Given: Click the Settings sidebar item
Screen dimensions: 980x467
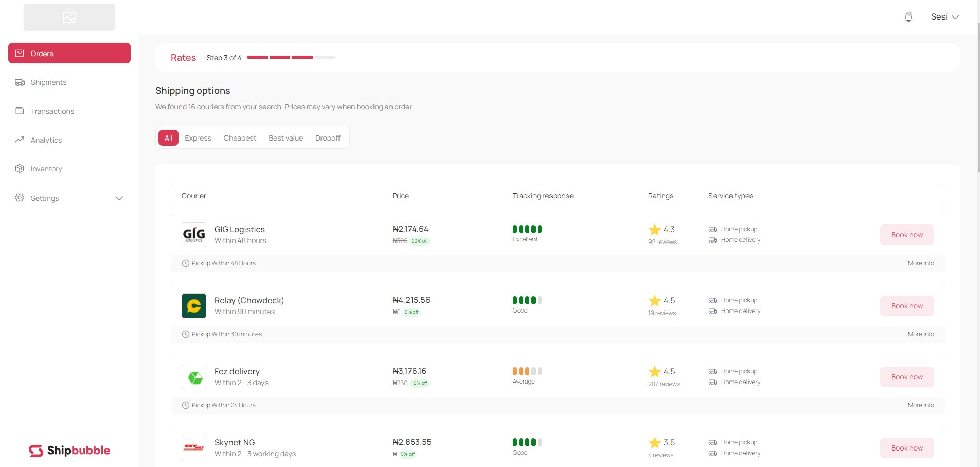Looking at the screenshot, I should [69, 198].
